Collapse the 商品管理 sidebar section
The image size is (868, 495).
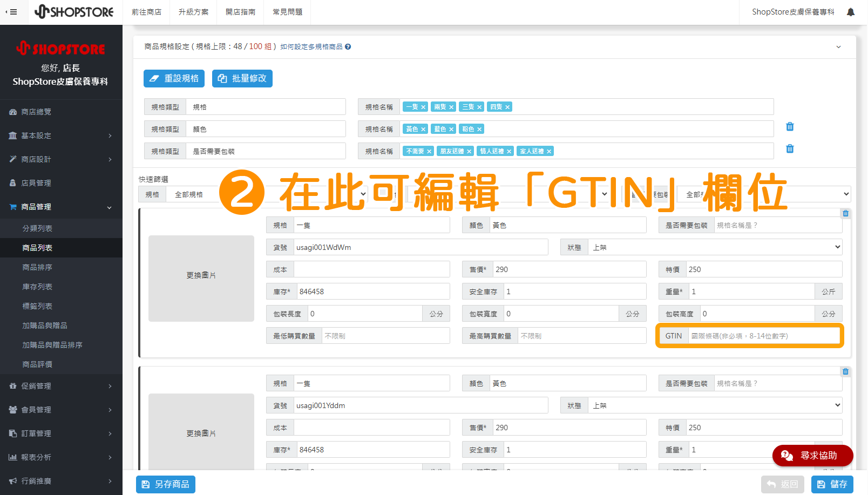[61, 207]
